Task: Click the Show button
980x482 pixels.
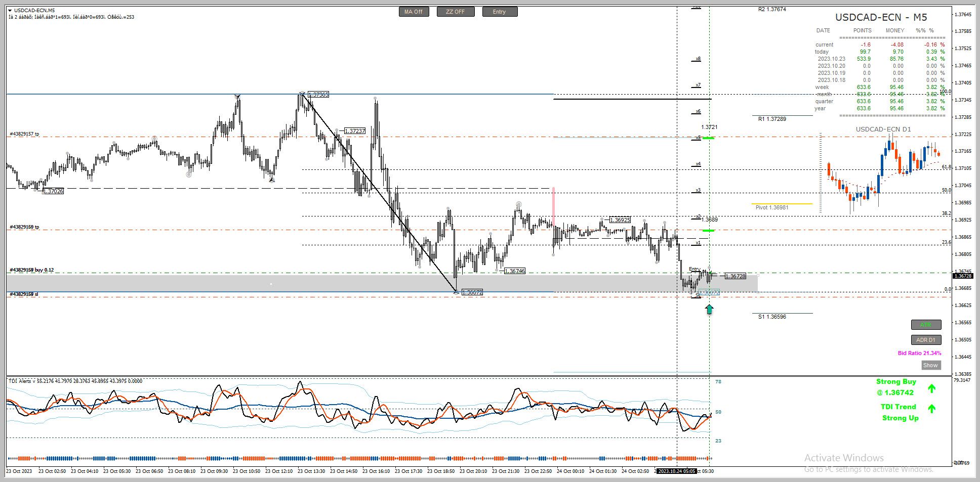Action: pos(931,365)
